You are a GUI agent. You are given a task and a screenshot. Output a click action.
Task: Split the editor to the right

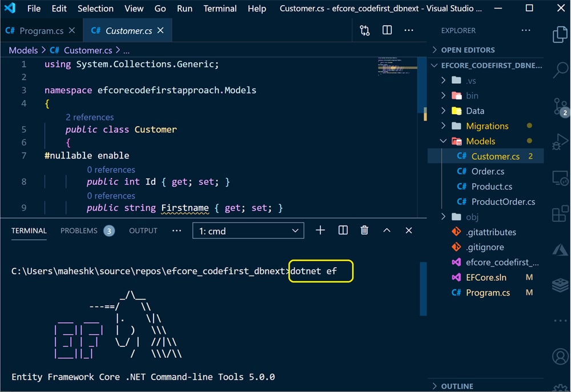coord(387,30)
